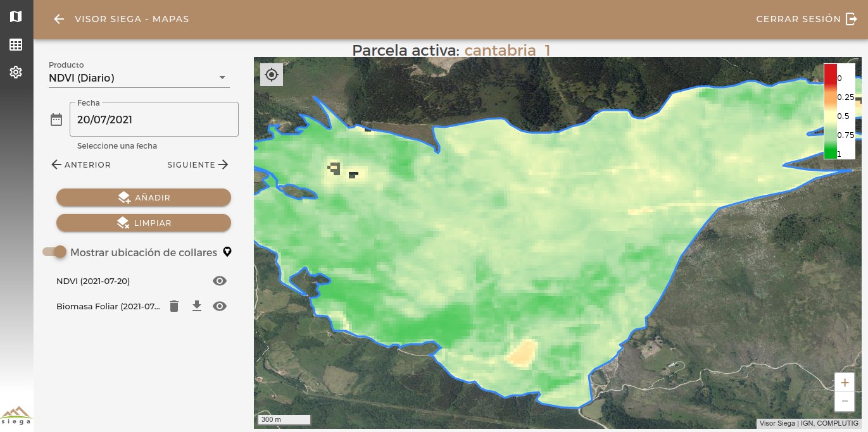Click CERRAR SESIÓN to log out
Viewport: 868px width, 432px height.
[807, 19]
